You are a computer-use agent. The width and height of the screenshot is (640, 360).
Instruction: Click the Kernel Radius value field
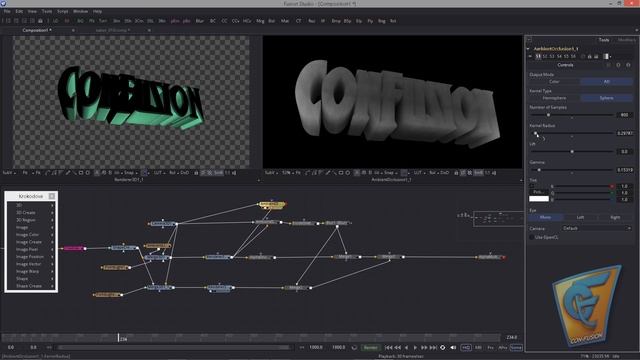pos(624,133)
